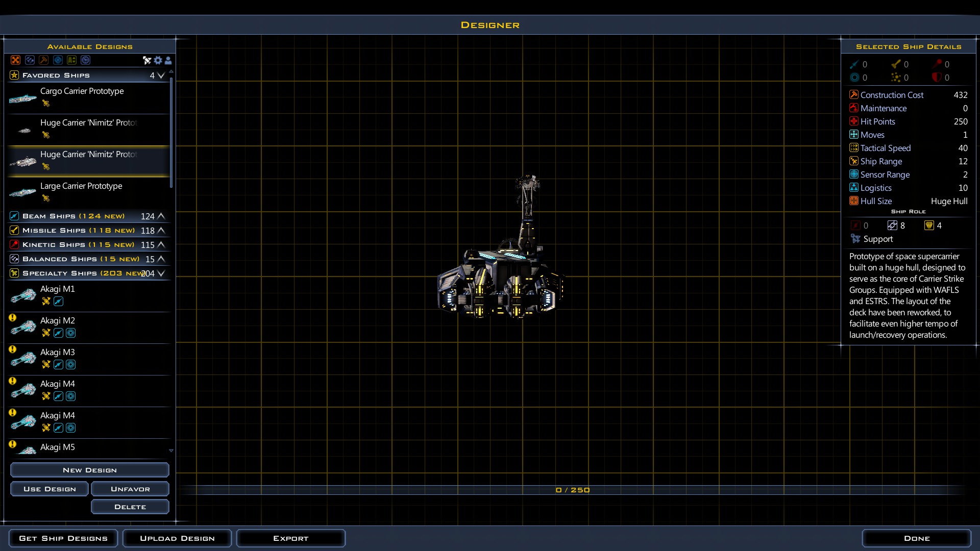Select the Akagi M1 design

88,296
